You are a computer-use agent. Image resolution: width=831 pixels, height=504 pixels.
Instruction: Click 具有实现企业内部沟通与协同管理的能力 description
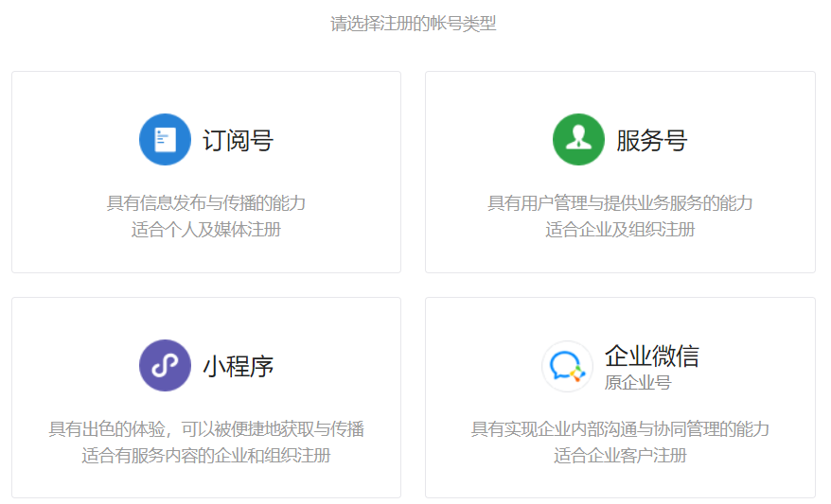pyautogui.click(x=620, y=428)
